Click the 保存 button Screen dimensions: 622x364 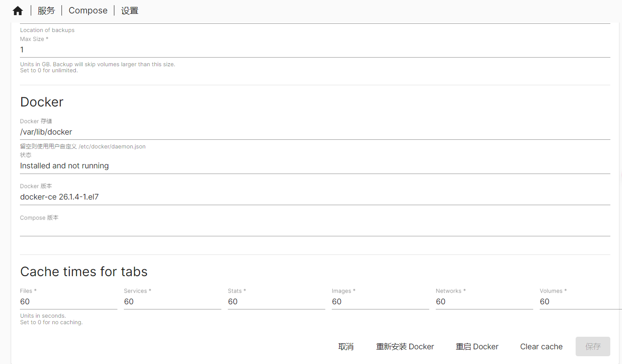pyautogui.click(x=593, y=347)
